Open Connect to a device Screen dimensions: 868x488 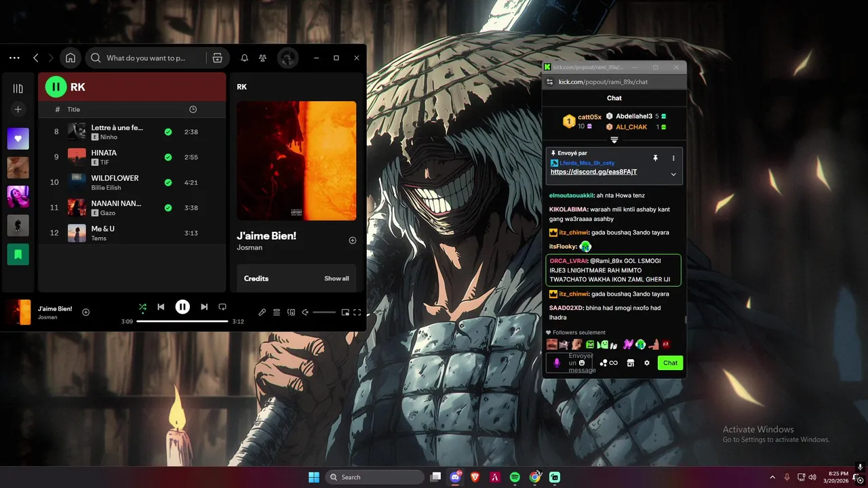(291, 312)
